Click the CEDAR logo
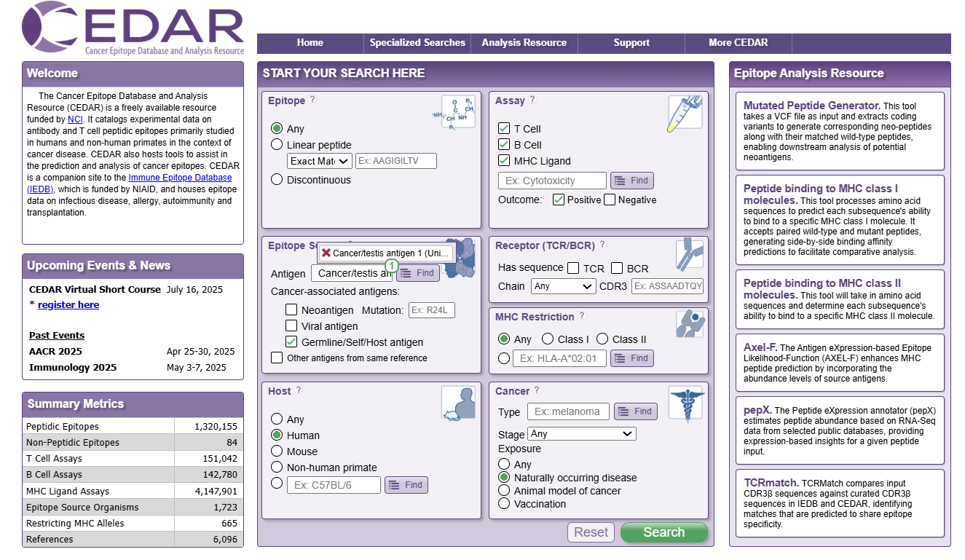The width and height of the screenshot is (965, 560). [133, 29]
